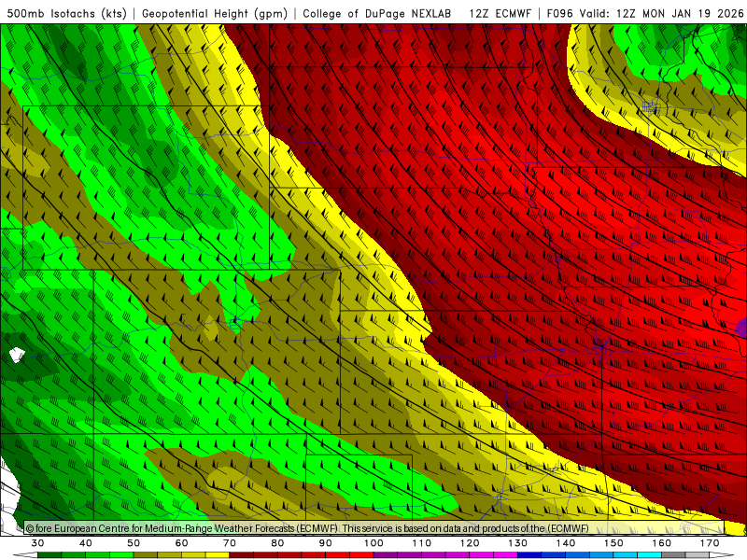This screenshot has height=560, width=747.
Task: Click the "F096" forecast hour label
Action: pyautogui.click(x=560, y=13)
